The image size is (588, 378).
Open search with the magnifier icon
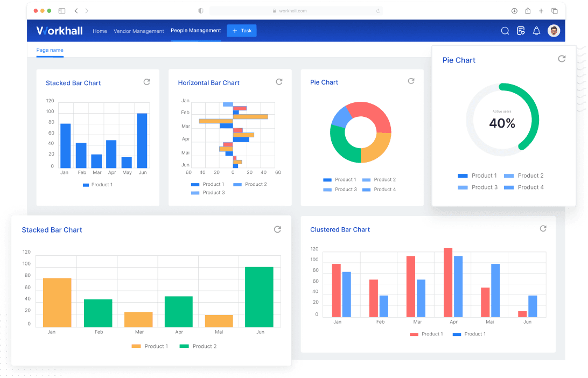pyautogui.click(x=505, y=31)
